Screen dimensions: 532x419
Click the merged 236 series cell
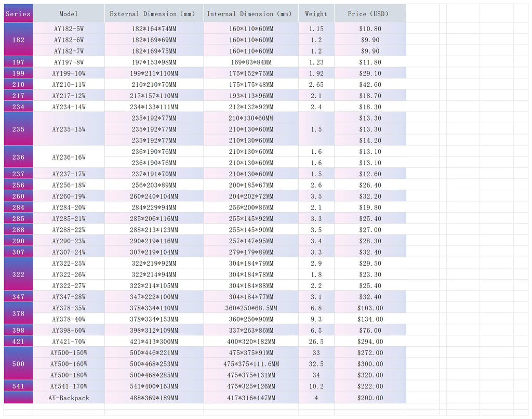[x=18, y=157]
